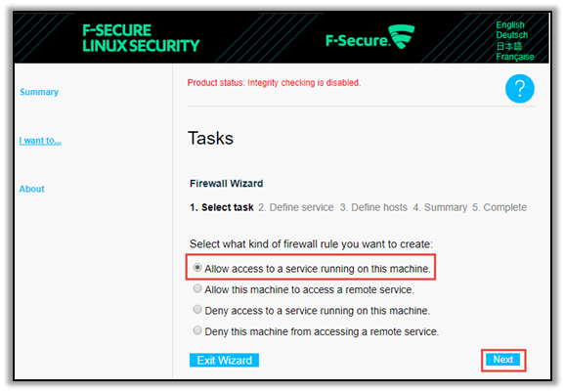The height and width of the screenshot is (392, 565).
Task: Click Exit Wizard button
Action: click(x=224, y=361)
